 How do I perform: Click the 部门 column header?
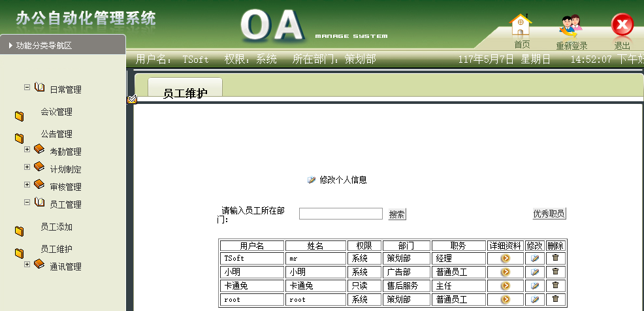(406, 246)
